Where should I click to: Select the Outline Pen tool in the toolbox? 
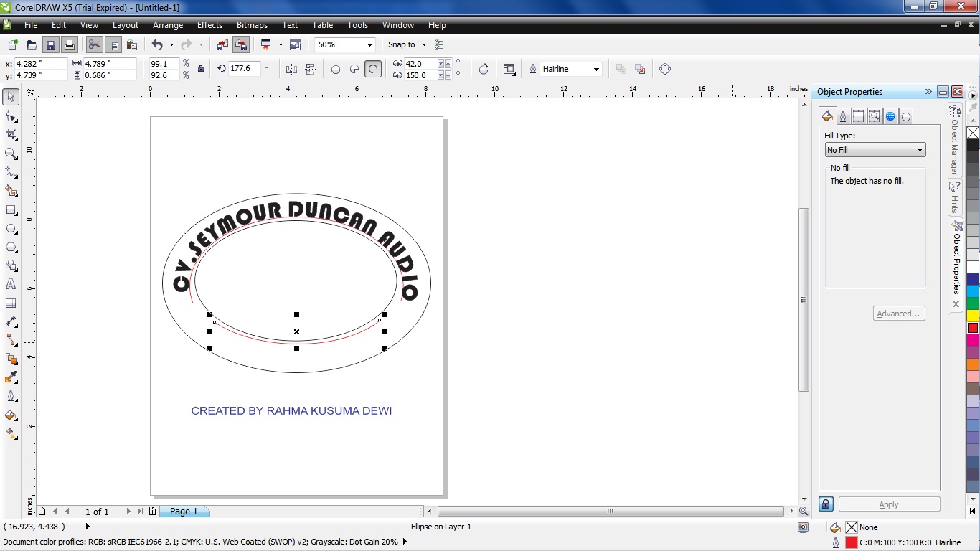pyautogui.click(x=11, y=396)
